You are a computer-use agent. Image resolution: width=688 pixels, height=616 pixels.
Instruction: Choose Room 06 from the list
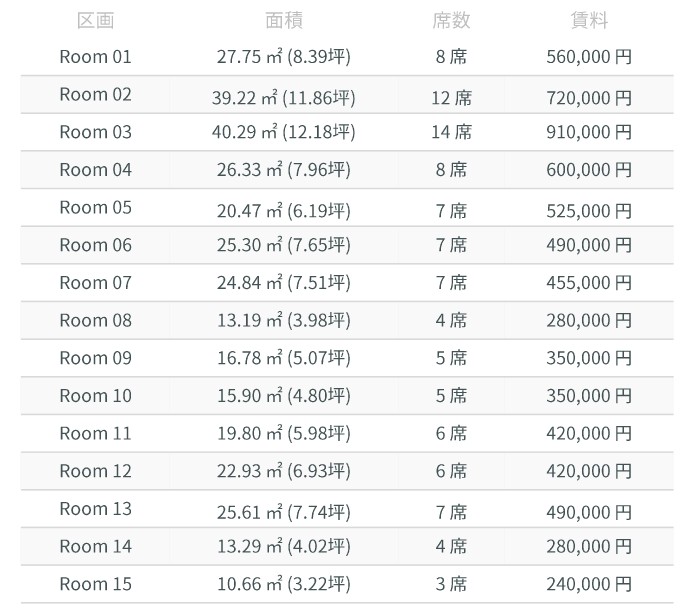[95, 245]
